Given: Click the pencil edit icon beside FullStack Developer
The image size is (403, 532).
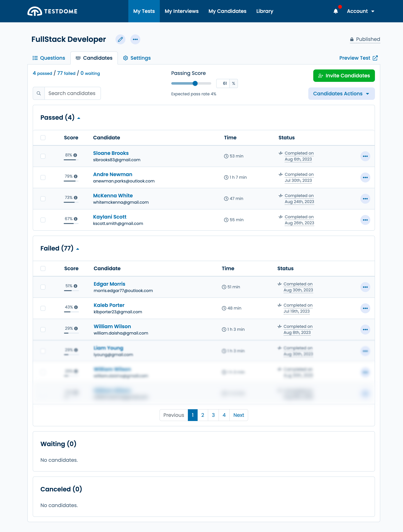Looking at the screenshot, I should coord(120,39).
